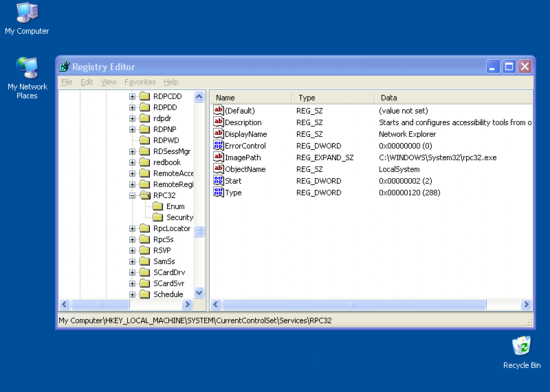The width and height of the screenshot is (550, 392).
Task: Click values pane horizontal scroll right arrow
Action: pyautogui.click(x=526, y=304)
